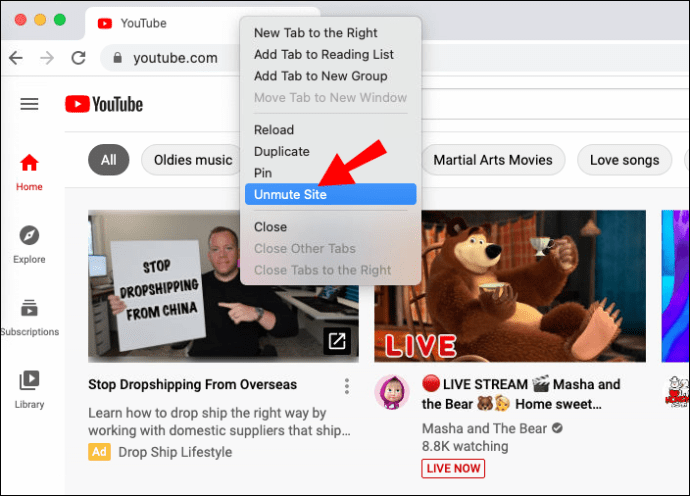Open Library in the sidebar
The image size is (690, 496).
pyautogui.click(x=29, y=390)
